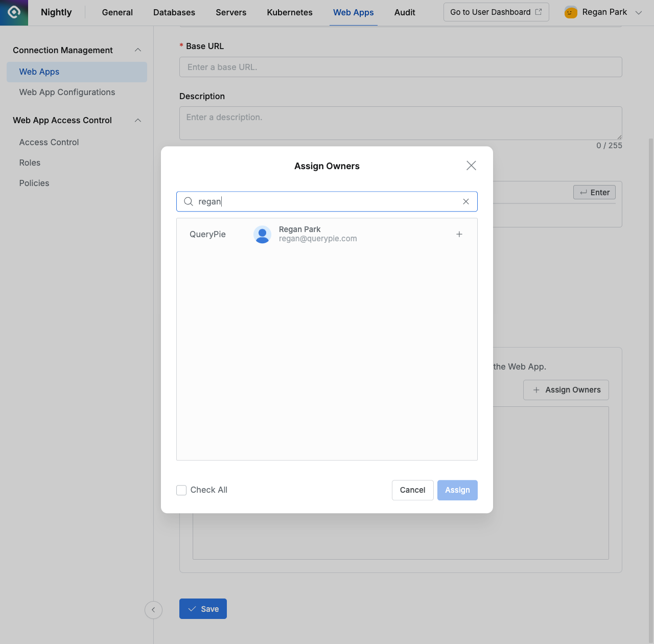Close the Assign Owners dialog
The width and height of the screenshot is (654, 644).
click(x=471, y=165)
